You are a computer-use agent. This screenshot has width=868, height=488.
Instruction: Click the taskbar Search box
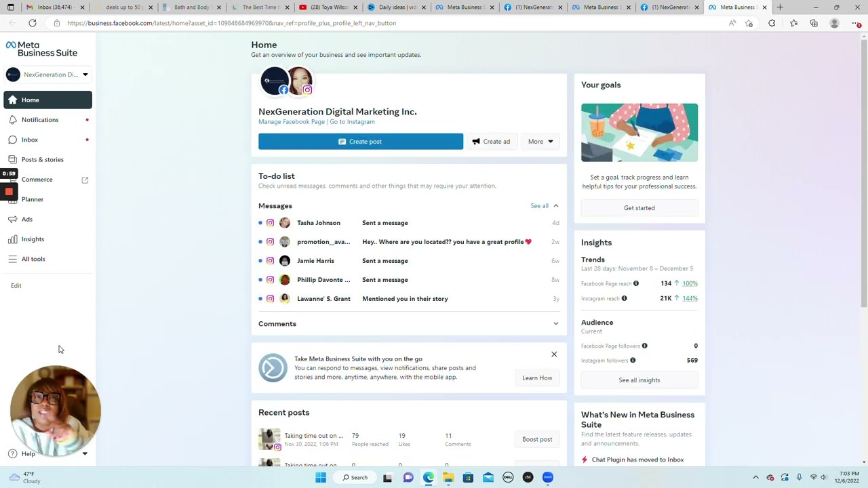point(355,478)
